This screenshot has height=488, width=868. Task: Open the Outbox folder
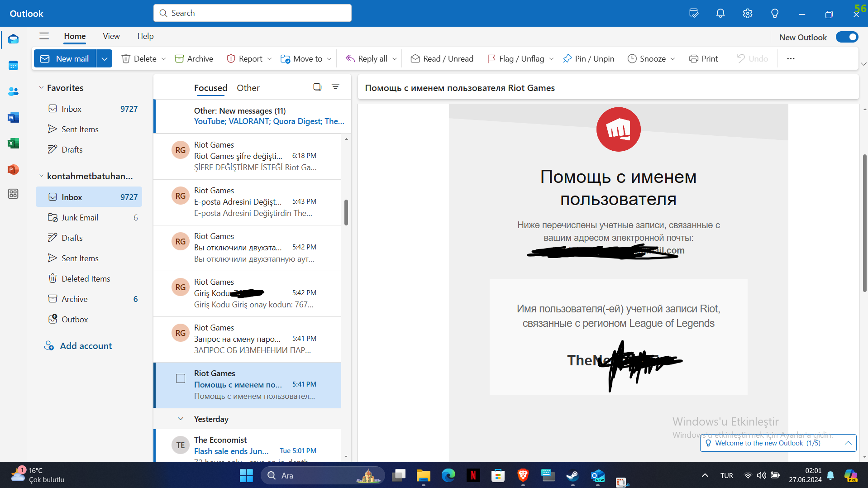(89, 320)
